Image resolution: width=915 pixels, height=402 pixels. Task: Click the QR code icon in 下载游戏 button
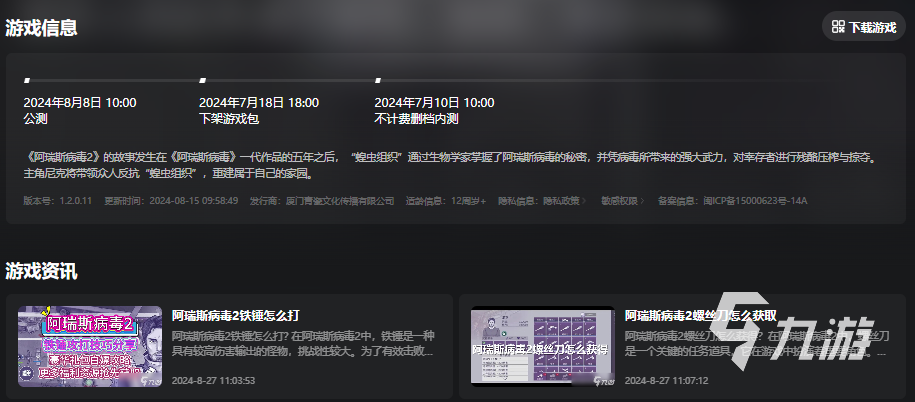[839, 27]
